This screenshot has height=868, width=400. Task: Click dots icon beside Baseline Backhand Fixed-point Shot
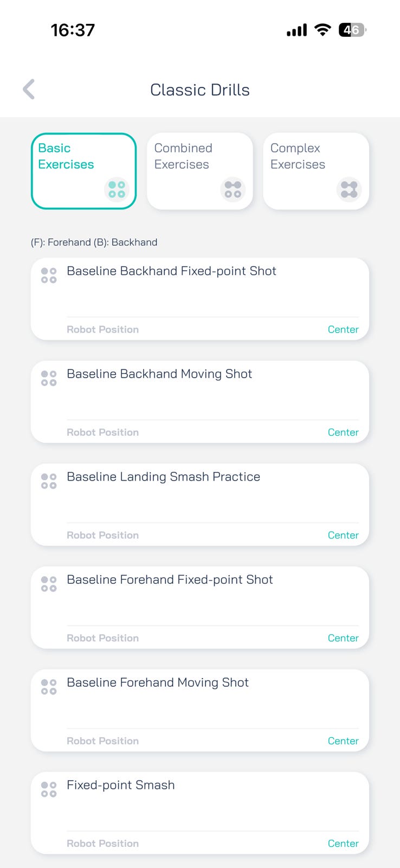(49, 276)
